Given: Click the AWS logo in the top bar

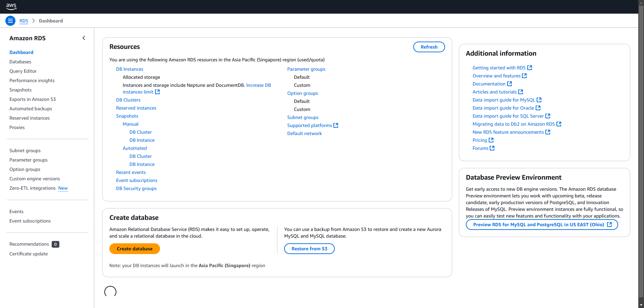Looking at the screenshot, I should (x=11, y=6).
